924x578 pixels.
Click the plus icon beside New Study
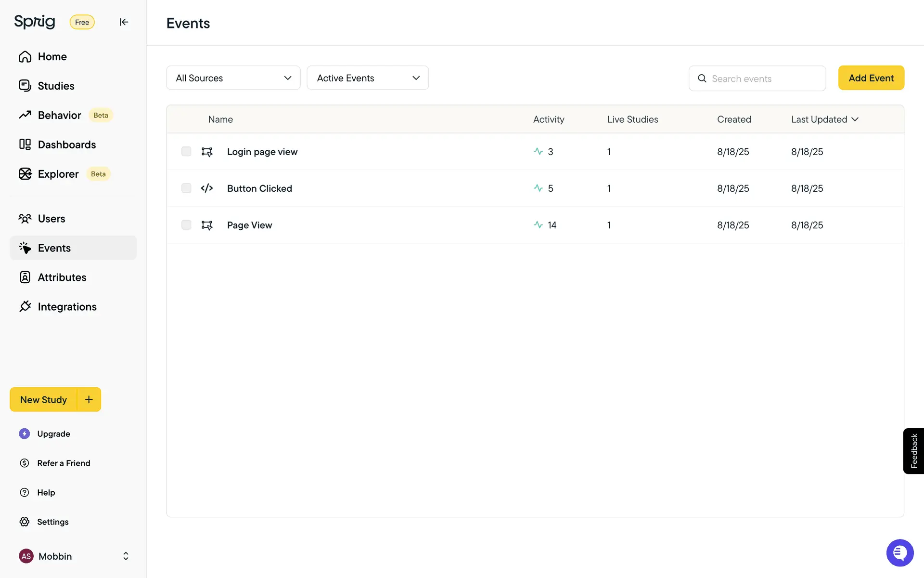[x=89, y=399]
